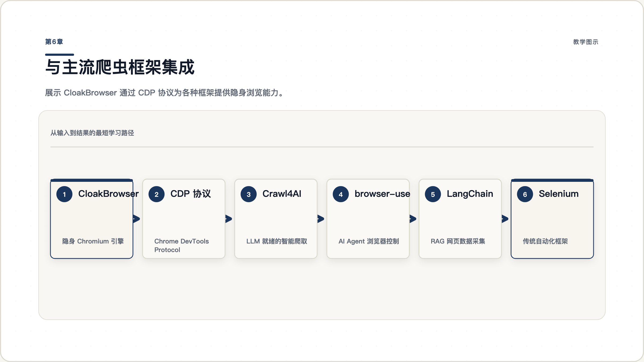Click the 与主流爬虫框架集成 heading
The width and height of the screenshot is (644, 362).
pyautogui.click(x=120, y=67)
